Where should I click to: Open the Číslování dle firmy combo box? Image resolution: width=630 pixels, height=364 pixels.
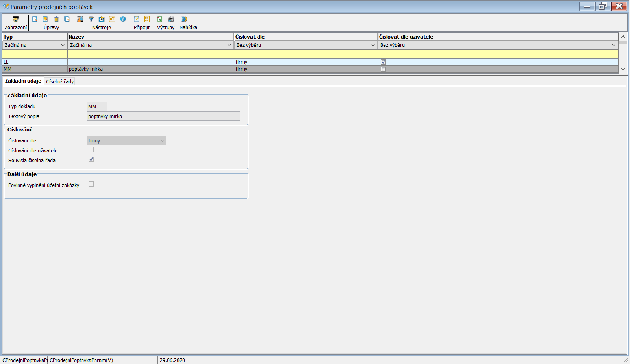pos(126,140)
